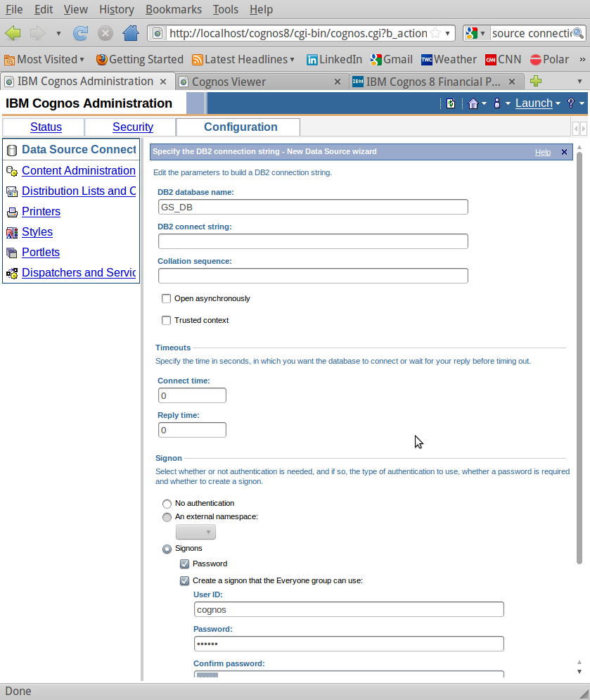Open the CNN bookmark
The width and height of the screenshot is (590, 700).
click(x=503, y=59)
